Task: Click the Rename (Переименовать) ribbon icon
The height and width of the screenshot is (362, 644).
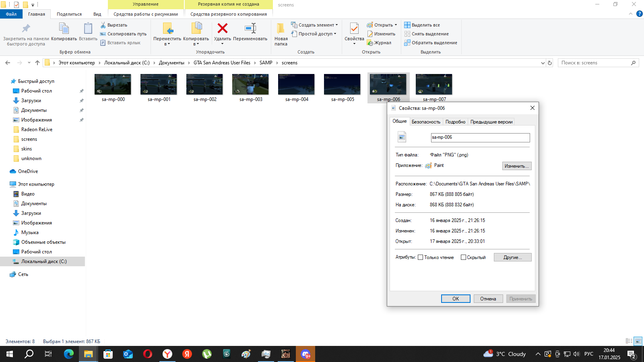Action: tap(250, 29)
